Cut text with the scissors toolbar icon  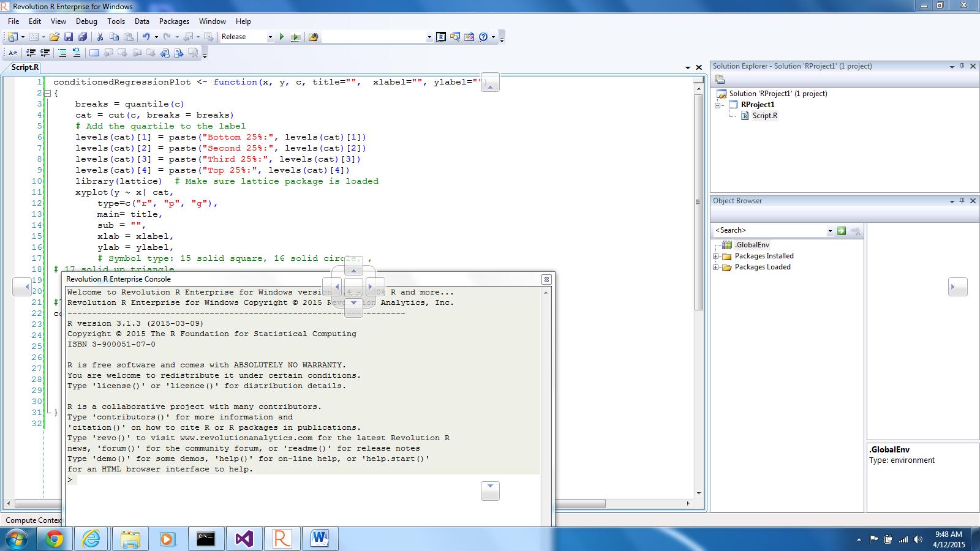click(x=99, y=37)
